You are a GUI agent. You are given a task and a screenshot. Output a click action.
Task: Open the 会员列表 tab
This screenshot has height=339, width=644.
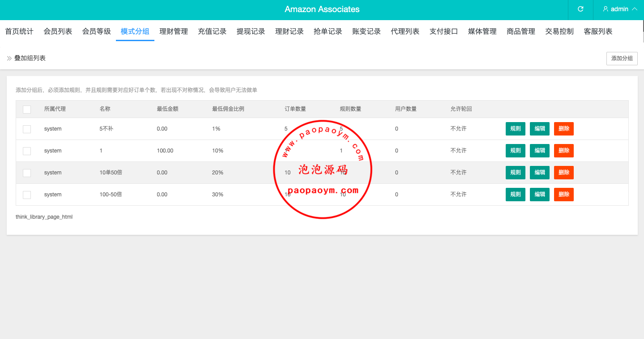click(58, 31)
